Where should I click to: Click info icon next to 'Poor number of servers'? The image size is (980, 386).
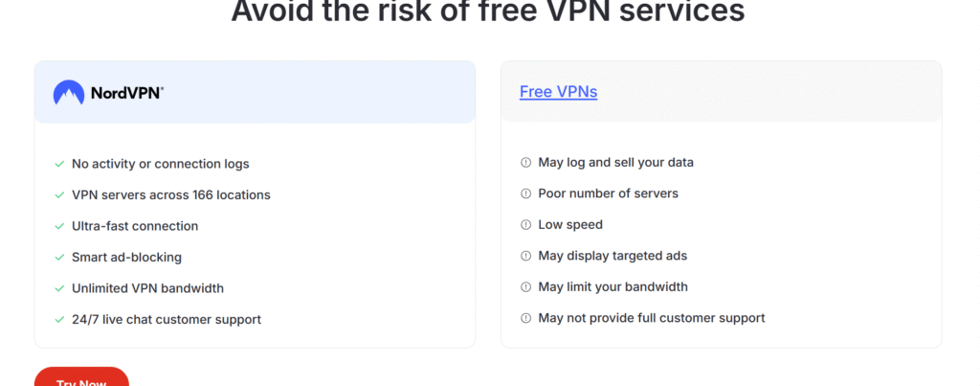[525, 193]
